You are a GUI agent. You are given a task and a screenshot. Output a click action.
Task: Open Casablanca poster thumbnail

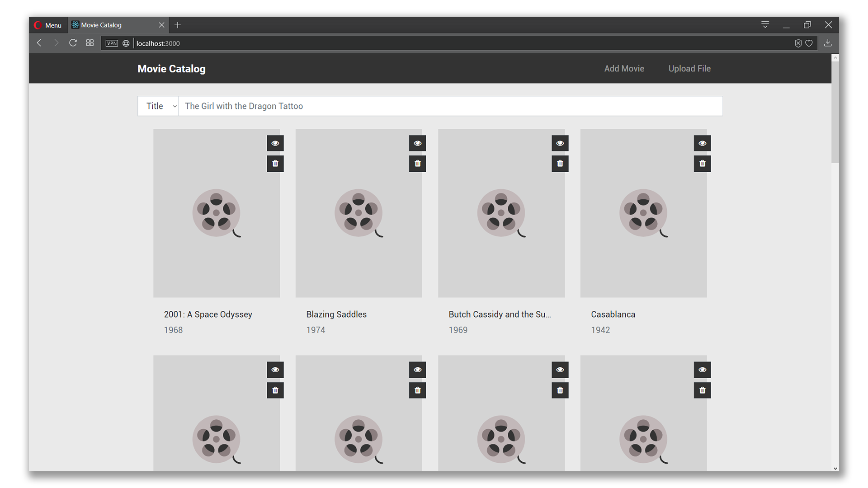click(643, 213)
